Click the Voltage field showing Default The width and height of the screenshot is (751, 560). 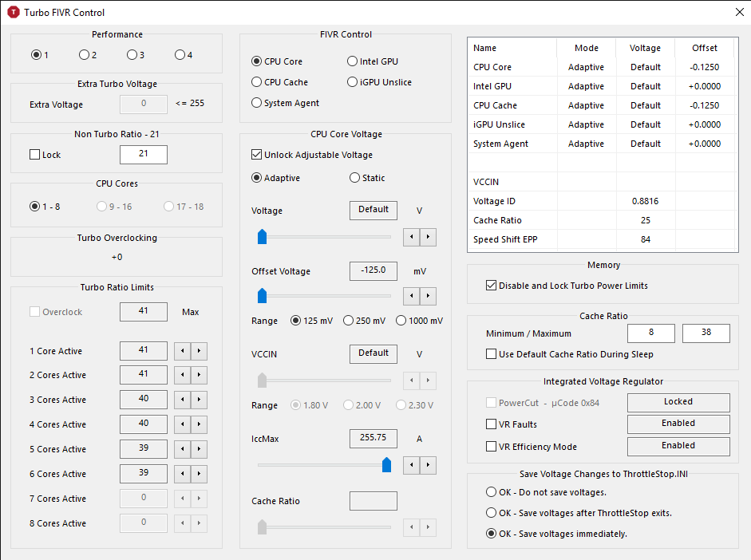374,210
